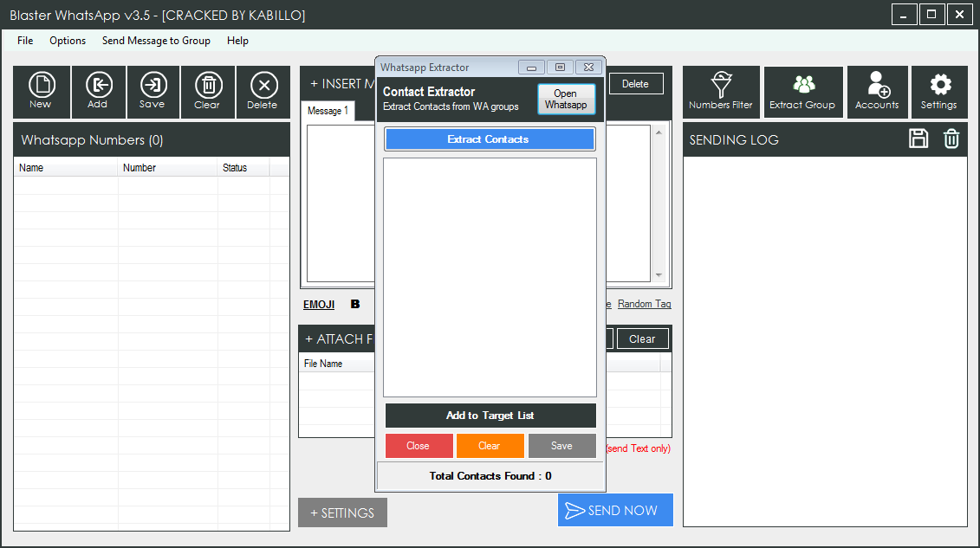Click the Whatsapp Numbers (0) heading
Image resolution: width=980 pixels, height=548 pixels.
point(92,139)
